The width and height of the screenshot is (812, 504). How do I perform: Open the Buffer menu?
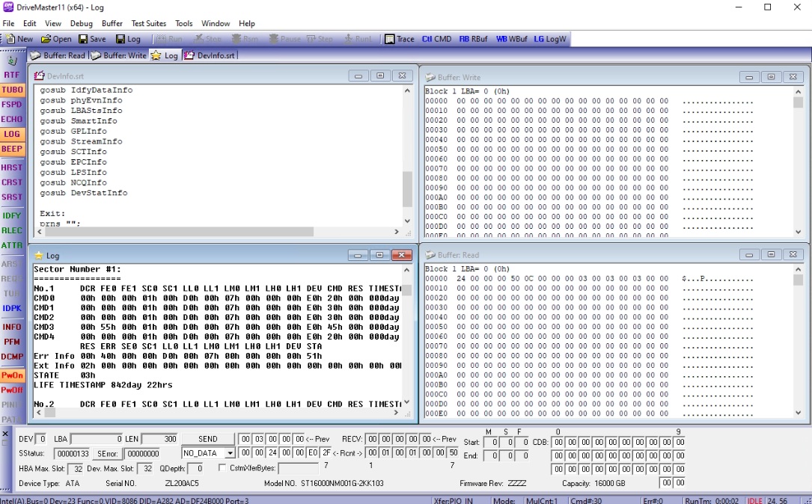point(112,23)
